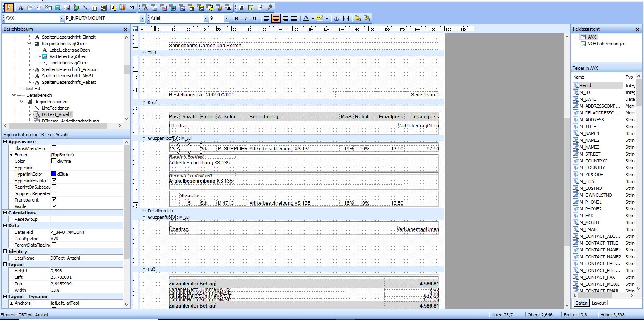This screenshot has width=644, height=320.
Task: Click the paintbrush format tool icon
Action: [x=270, y=8]
